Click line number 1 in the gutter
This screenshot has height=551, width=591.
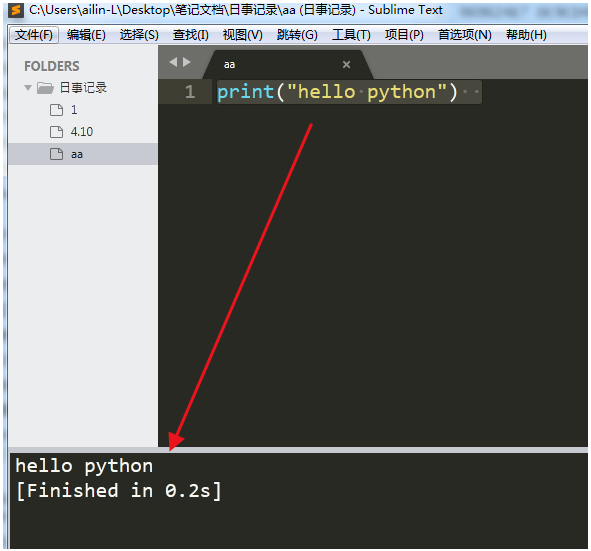190,92
